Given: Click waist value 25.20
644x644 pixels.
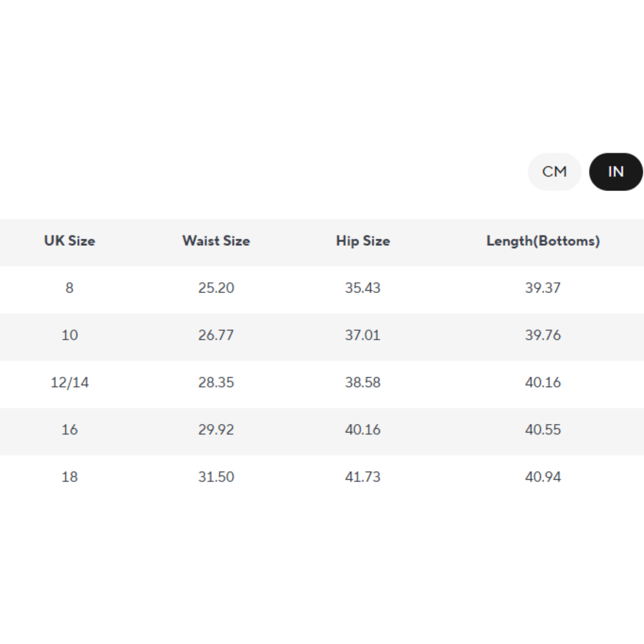Looking at the screenshot, I should [x=216, y=288].
